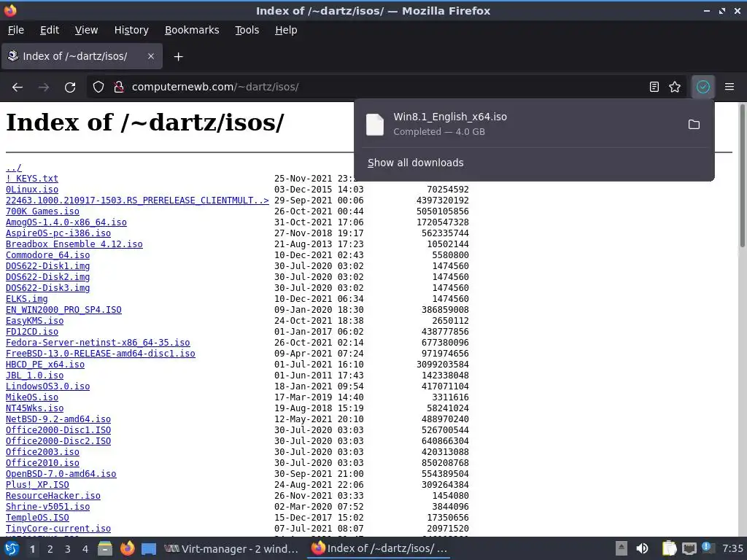
Task: Open the Firefox hamburger application menu
Action: [x=729, y=87]
